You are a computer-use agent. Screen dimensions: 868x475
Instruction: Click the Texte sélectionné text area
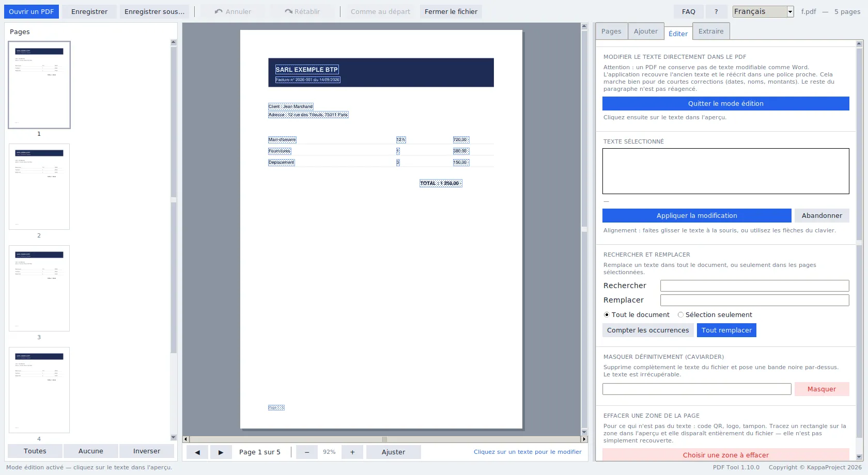click(725, 171)
